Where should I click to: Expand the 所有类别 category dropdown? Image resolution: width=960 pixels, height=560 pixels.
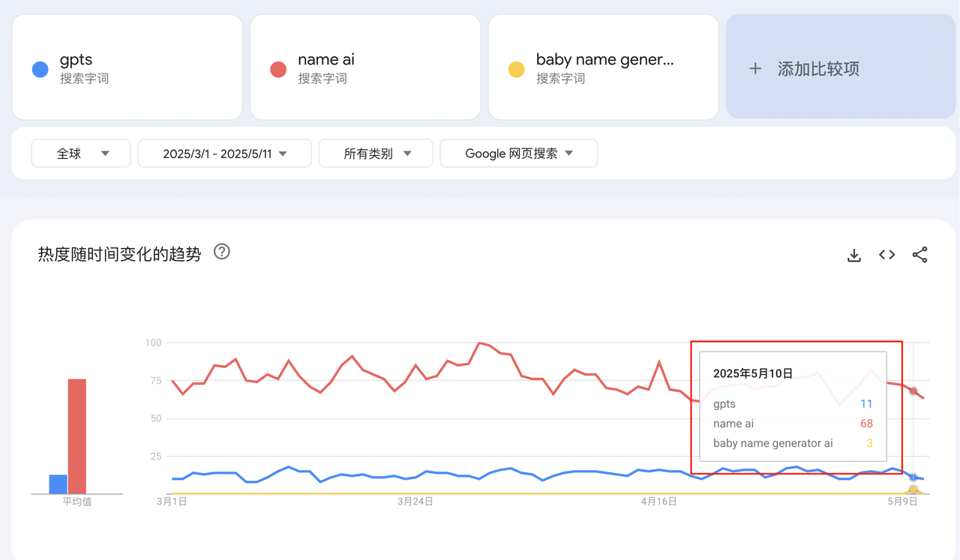376,154
